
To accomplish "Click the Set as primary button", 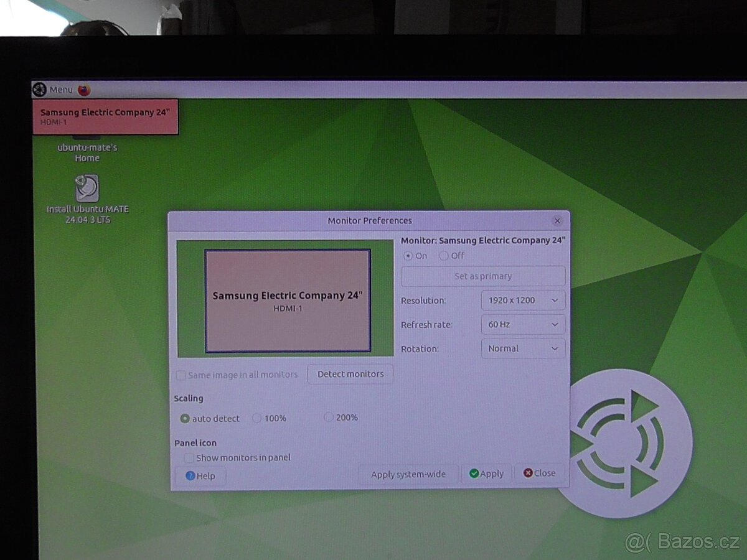I will (x=483, y=276).
